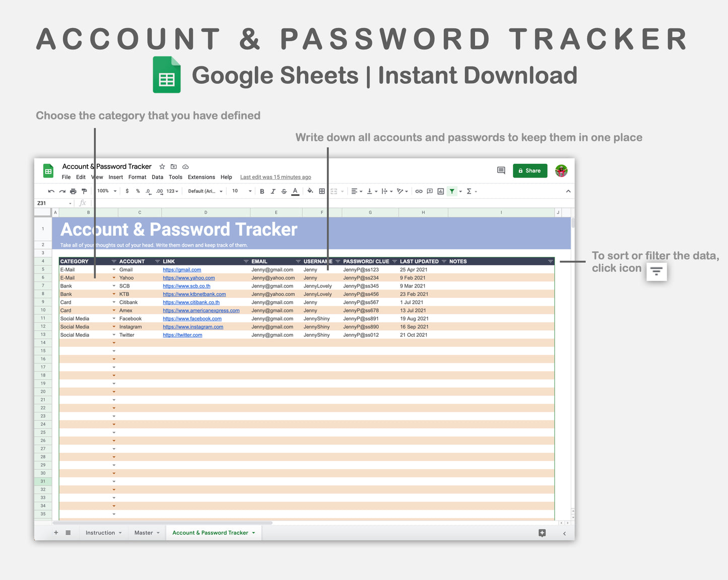The image size is (728, 580).
Task: Open the Extensions menu
Action: pyautogui.click(x=202, y=177)
